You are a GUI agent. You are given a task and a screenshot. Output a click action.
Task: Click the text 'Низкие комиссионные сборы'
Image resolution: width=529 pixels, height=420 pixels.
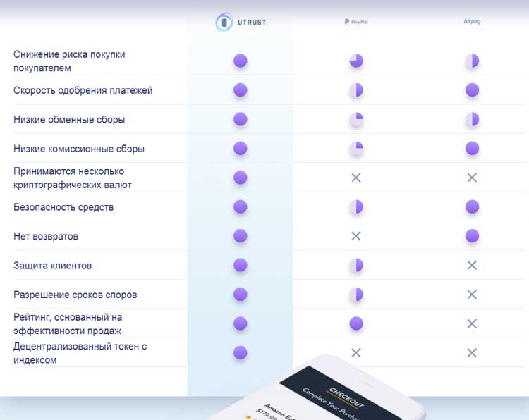[x=79, y=149]
